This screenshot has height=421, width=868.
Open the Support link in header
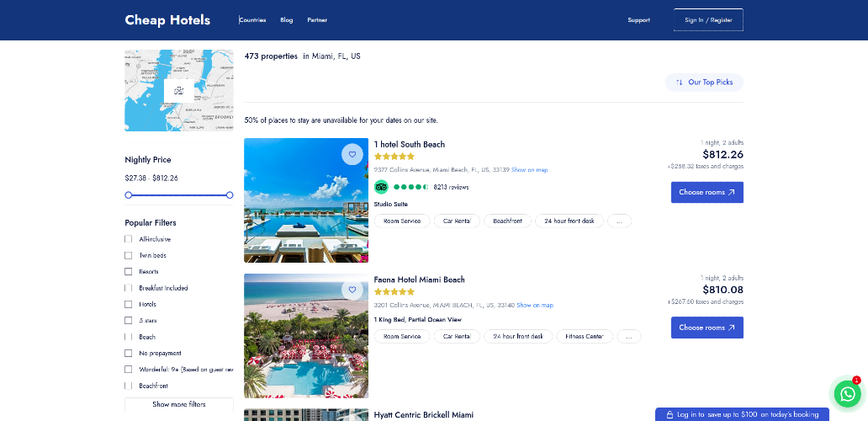tap(639, 20)
